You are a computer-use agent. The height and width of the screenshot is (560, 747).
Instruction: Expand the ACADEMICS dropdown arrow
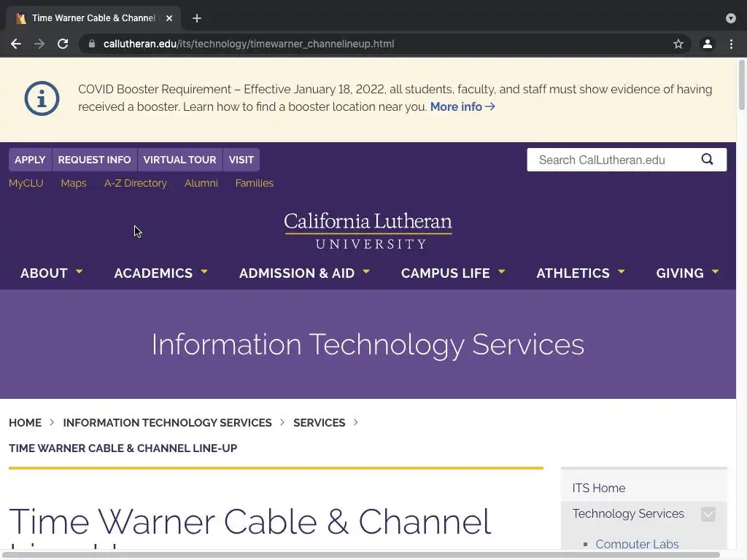click(x=204, y=271)
